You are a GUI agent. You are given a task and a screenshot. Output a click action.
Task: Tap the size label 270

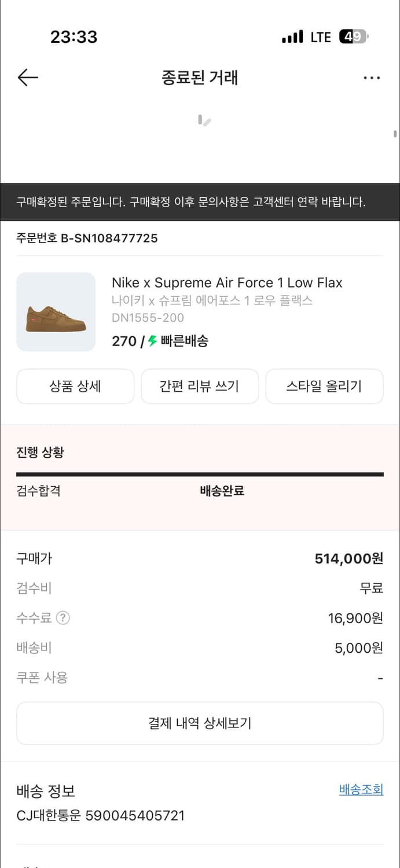[x=124, y=341]
